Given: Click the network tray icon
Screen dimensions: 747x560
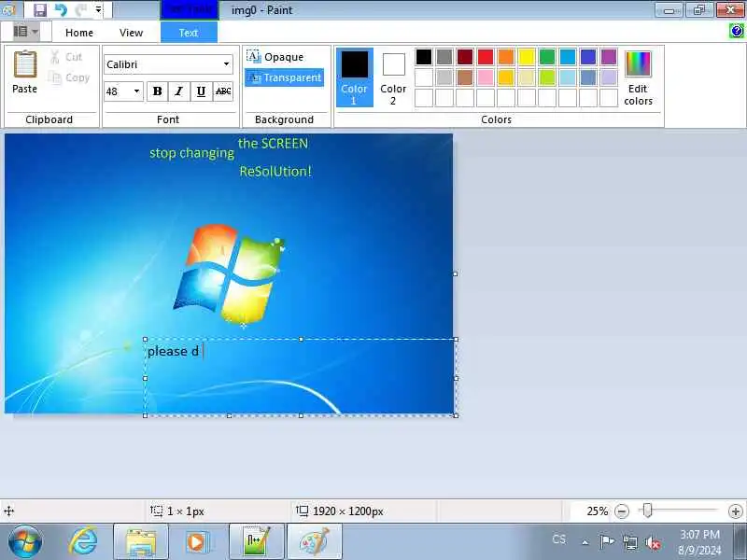Looking at the screenshot, I should 630,542.
